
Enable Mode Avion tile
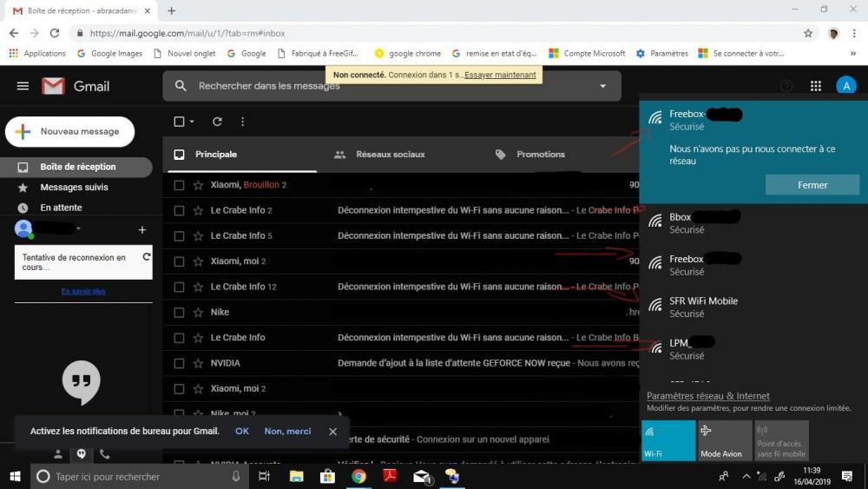click(x=725, y=440)
